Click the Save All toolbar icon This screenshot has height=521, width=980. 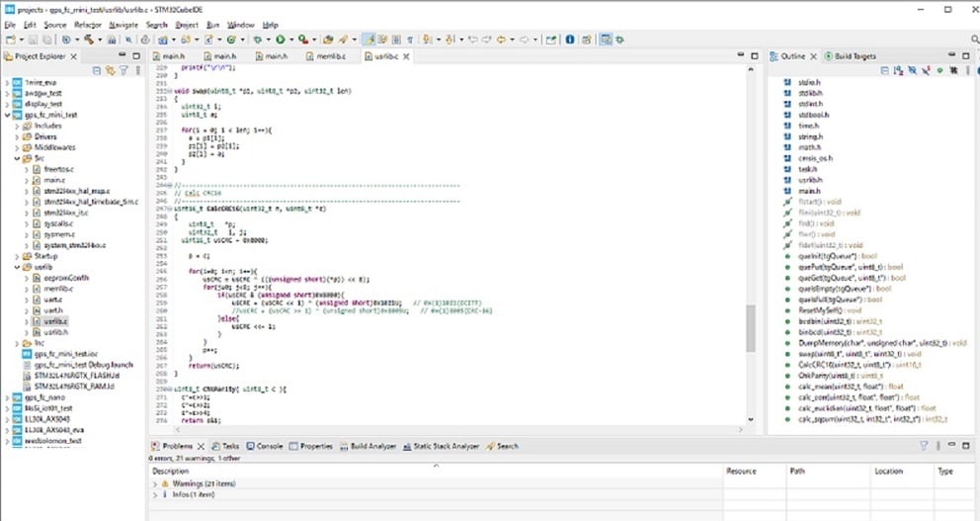pyautogui.click(x=46, y=40)
